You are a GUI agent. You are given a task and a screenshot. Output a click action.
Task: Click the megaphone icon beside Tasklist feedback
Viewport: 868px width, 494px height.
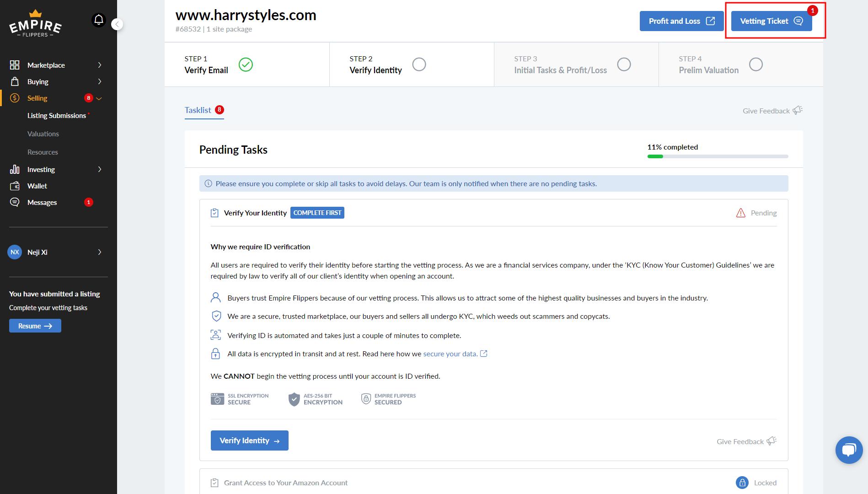point(798,110)
